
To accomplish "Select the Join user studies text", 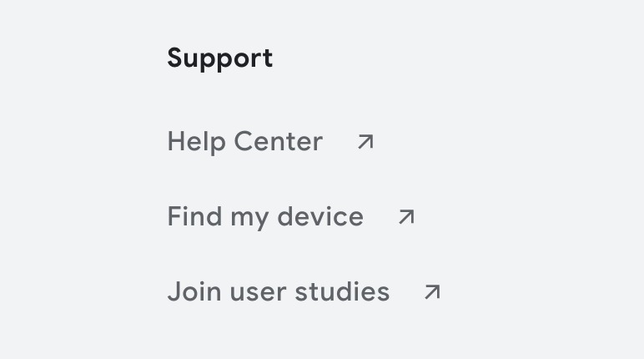I will 278,292.
